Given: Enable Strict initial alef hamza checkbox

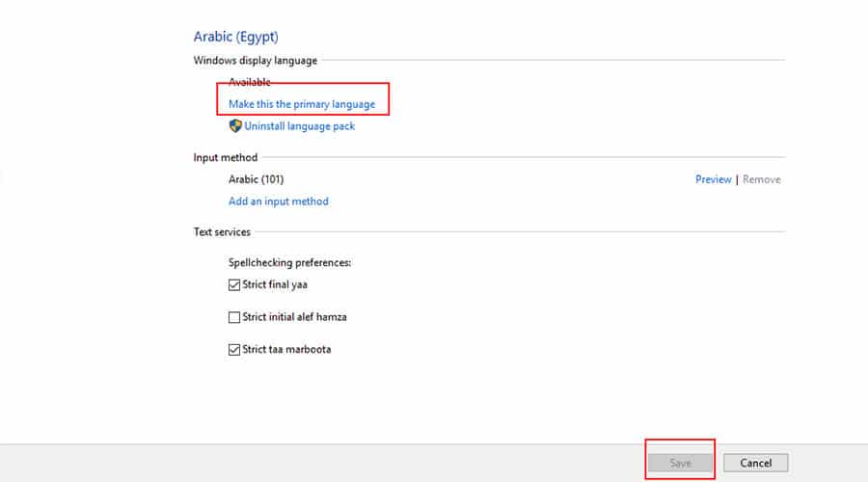Looking at the screenshot, I should (234, 317).
